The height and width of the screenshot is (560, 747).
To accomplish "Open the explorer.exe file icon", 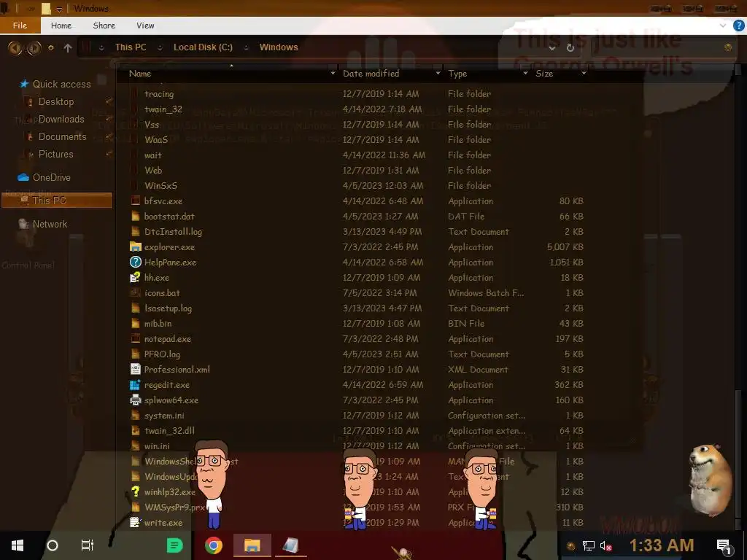I will tap(136, 246).
